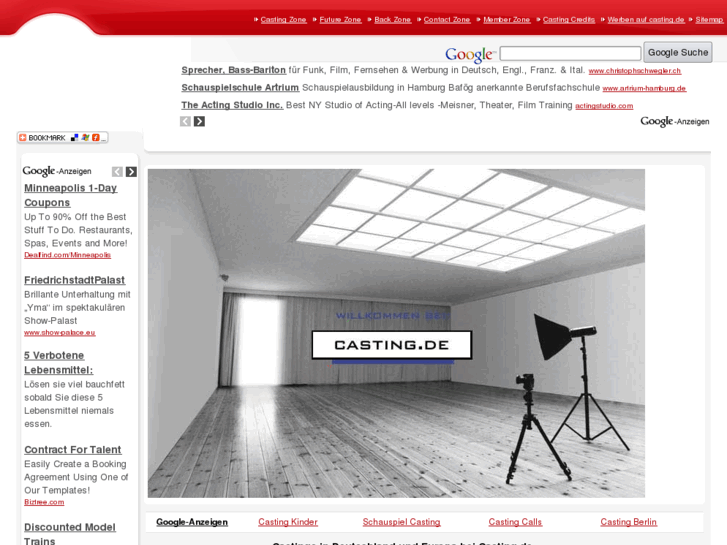Viewport: 727px width, 545px height.
Task: Open Minneapolis 1-Day Coupons ad
Action: (70, 195)
